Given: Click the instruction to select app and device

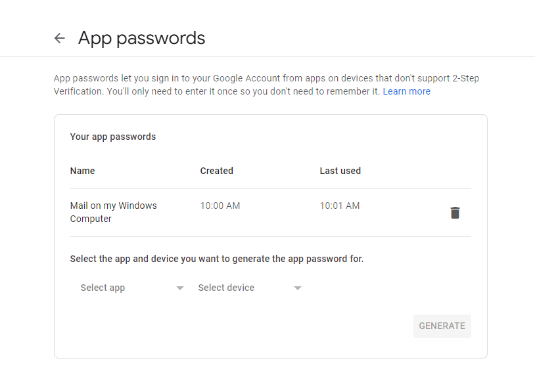Looking at the screenshot, I should tap(217, 259).
